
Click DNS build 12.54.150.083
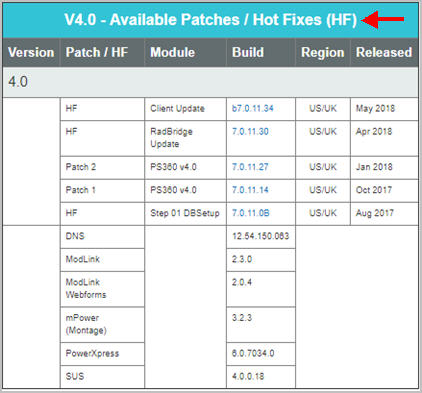pyautogui.click(x=261, y=236)
